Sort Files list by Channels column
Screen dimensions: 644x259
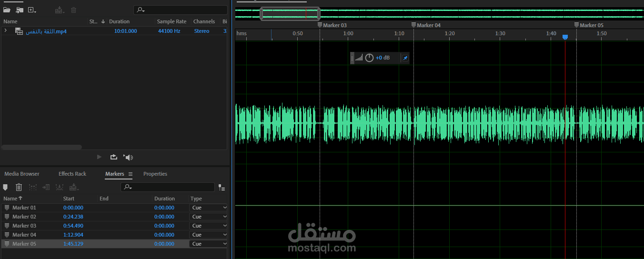point(204,21)
